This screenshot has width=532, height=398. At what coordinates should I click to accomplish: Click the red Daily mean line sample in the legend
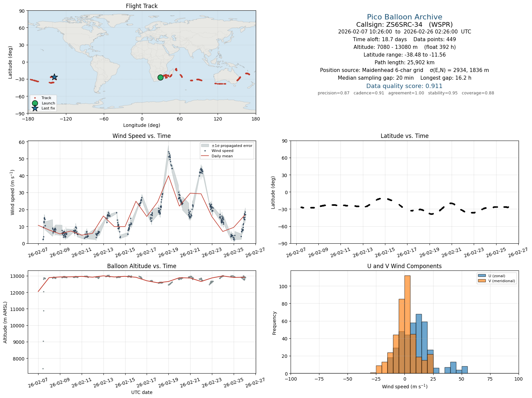click(205, 156)
